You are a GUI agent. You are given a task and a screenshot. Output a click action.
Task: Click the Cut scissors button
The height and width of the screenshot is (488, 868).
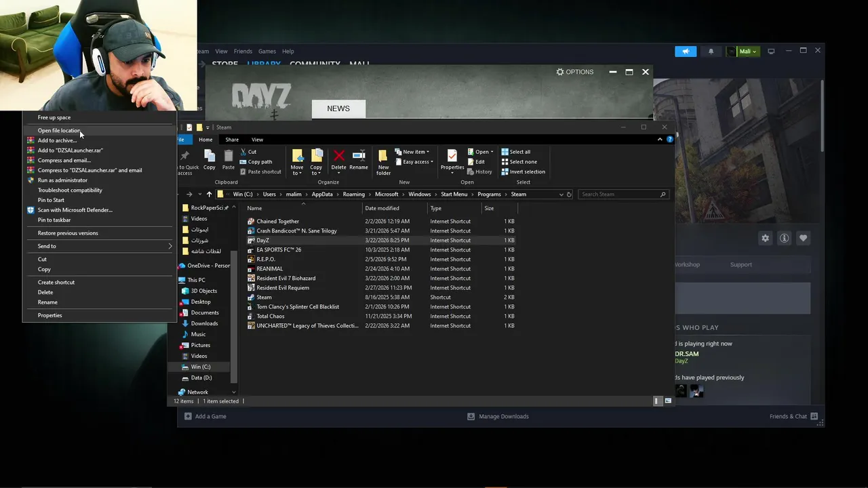click(248, 152)
